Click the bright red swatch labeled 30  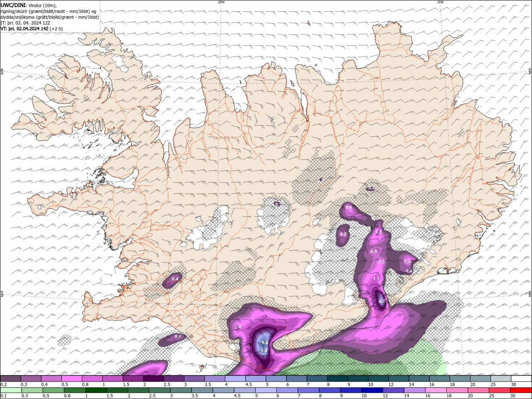(x=521, y=390)
